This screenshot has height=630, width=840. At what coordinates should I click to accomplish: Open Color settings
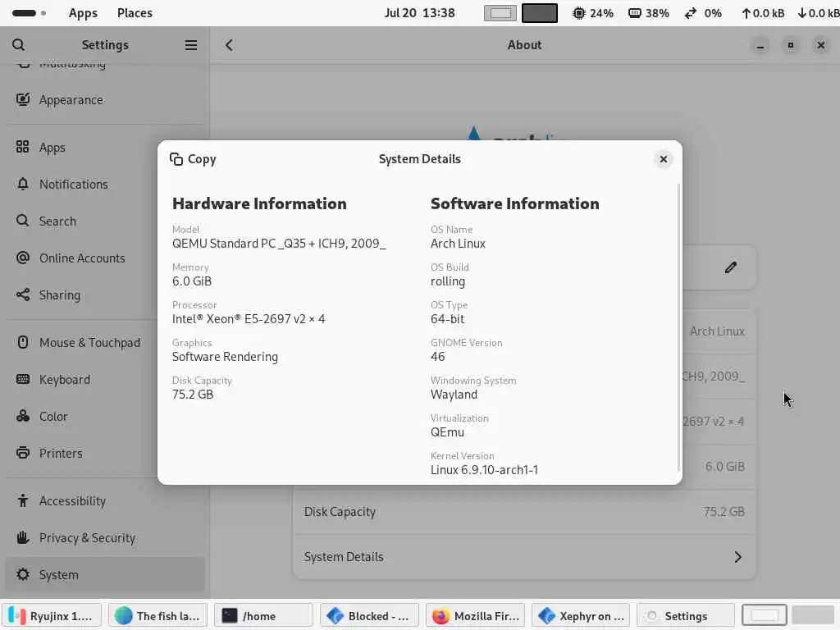(x=105, y=417)
